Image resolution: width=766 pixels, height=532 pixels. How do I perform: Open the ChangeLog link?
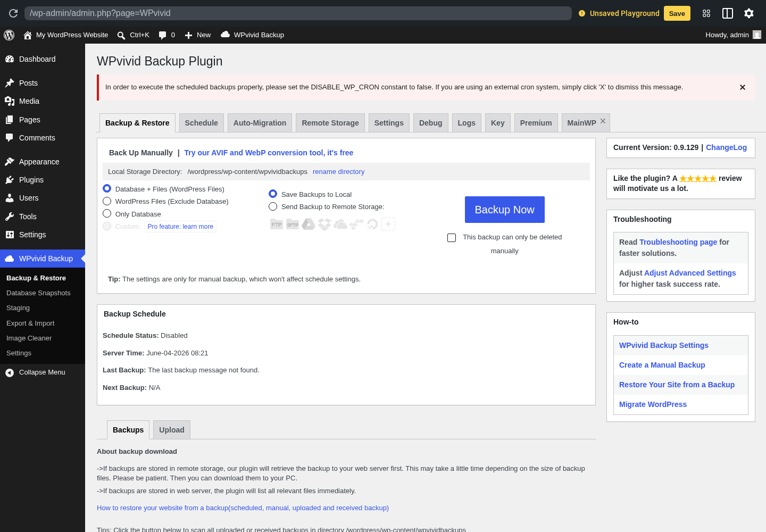click(x=726, y=147)
